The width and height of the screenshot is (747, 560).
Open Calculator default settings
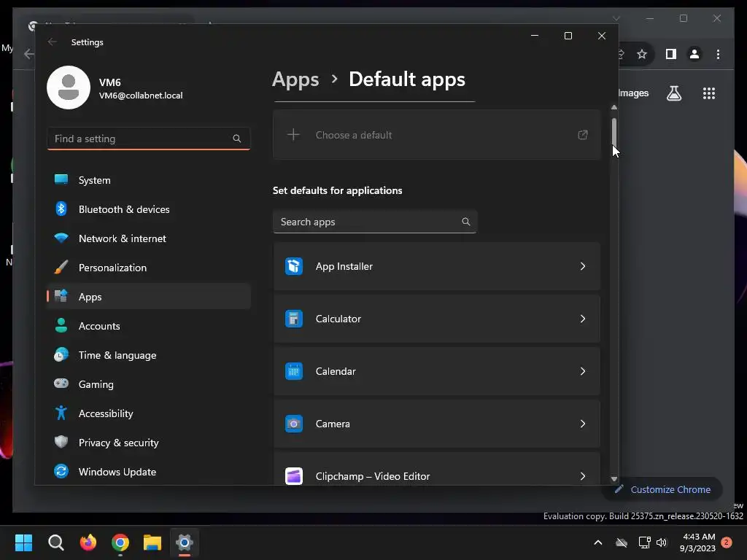click(437, 319)
